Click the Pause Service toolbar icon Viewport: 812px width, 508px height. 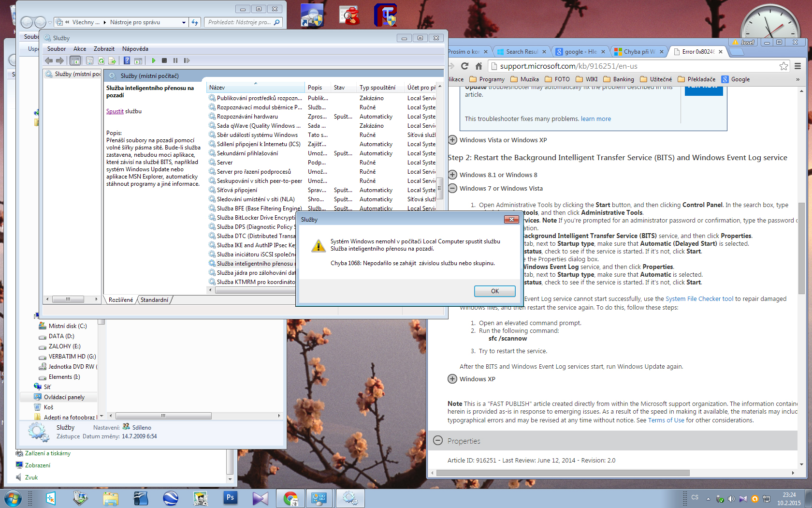coord(175,60)
